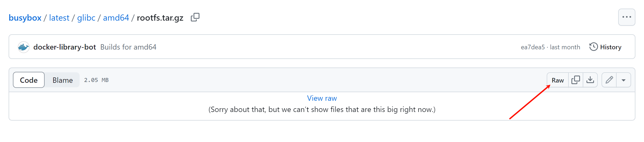The width and height of the screenshot is (644, 142).
Task: Open the amd64 folder breadcrumb
Action: (116, 18)
